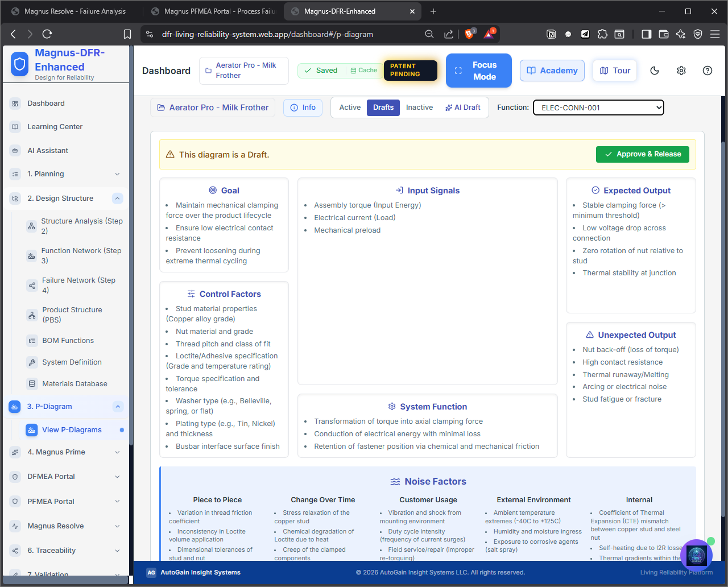Open Function Network (Step 3)

click(x=74, y=255)
